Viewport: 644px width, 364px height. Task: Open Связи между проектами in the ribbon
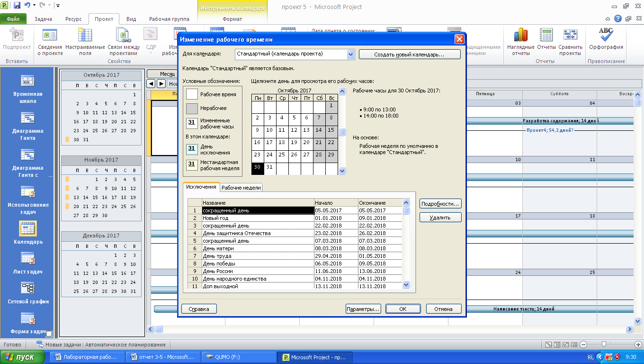(123, 43)
